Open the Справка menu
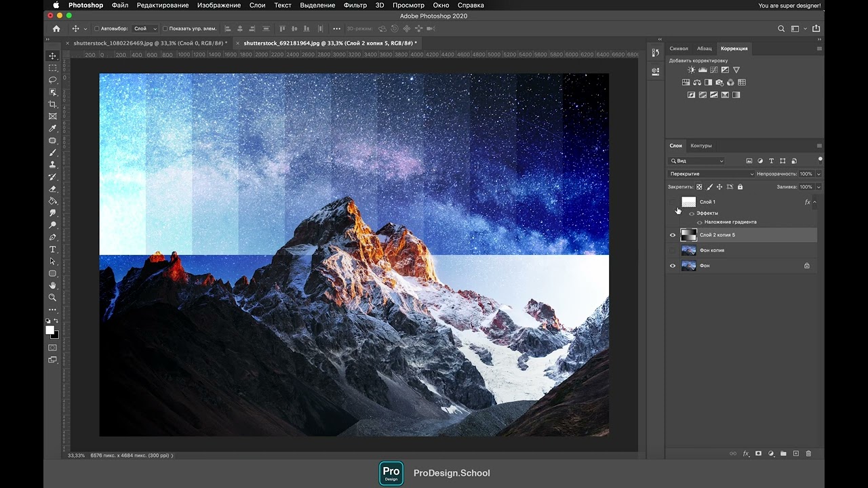 click(471, 5)
